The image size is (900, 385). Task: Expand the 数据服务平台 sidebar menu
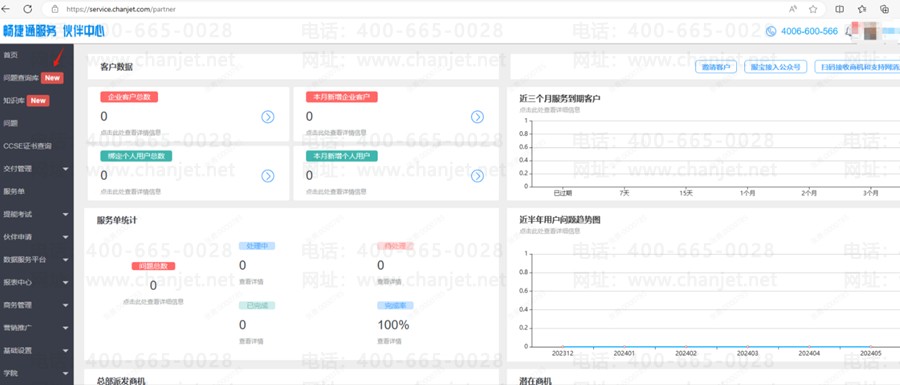click(37, 259)
